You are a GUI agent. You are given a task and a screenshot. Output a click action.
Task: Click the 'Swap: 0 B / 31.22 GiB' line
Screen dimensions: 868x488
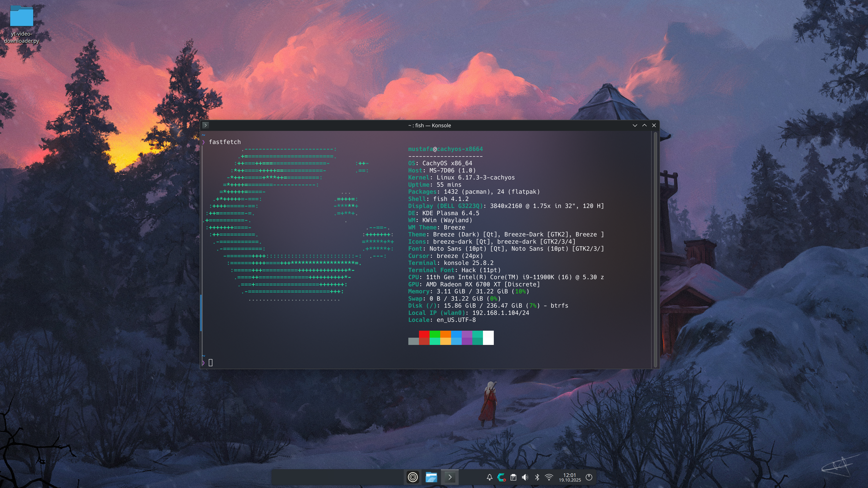click(x=454, y=299)
